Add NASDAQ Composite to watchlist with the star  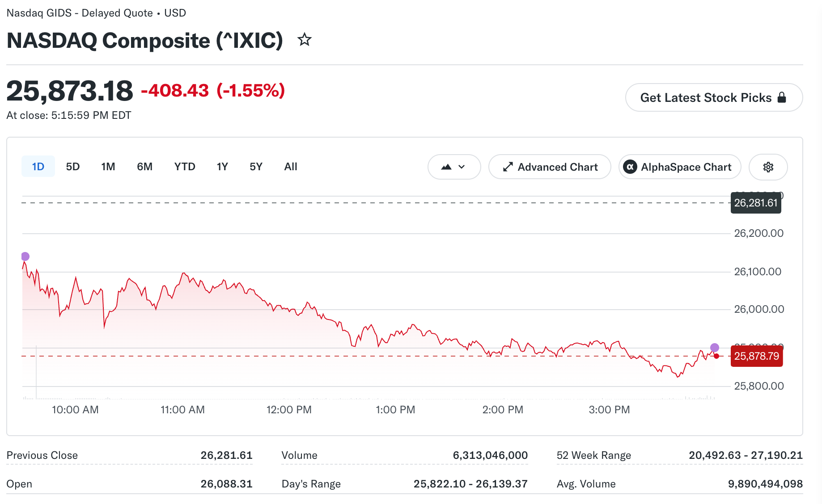pos(305,40)
